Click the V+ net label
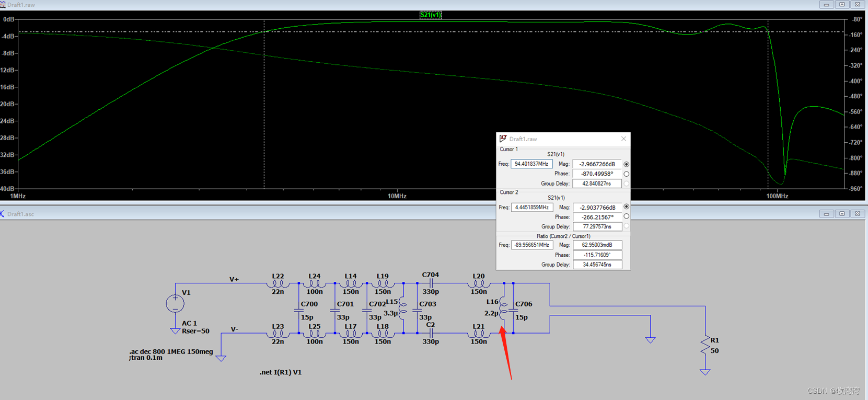This screenshot has height=400, width=868. coord(234,279)
